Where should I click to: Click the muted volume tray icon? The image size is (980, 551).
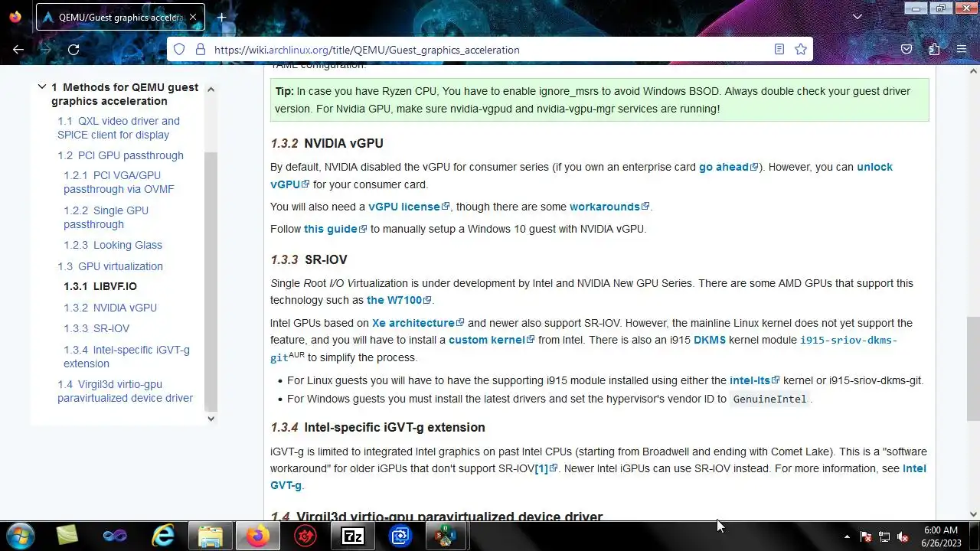pyautogui.click(x=903, y=537)
